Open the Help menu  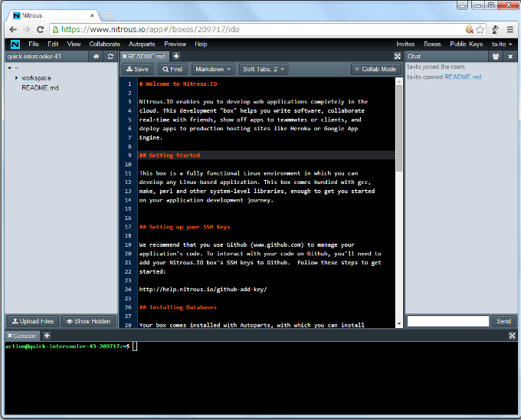(x=201, y=44)
